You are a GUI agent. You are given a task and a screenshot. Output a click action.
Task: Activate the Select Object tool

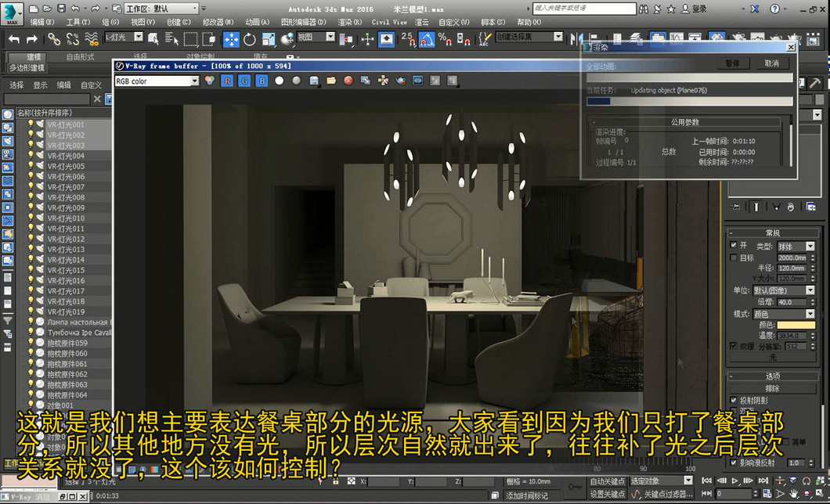153,38
